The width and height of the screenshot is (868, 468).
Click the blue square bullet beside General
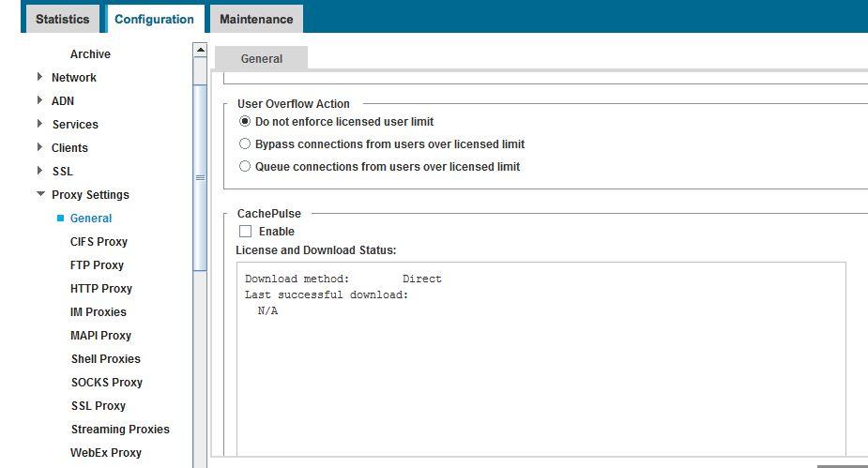tap(61, 218)
